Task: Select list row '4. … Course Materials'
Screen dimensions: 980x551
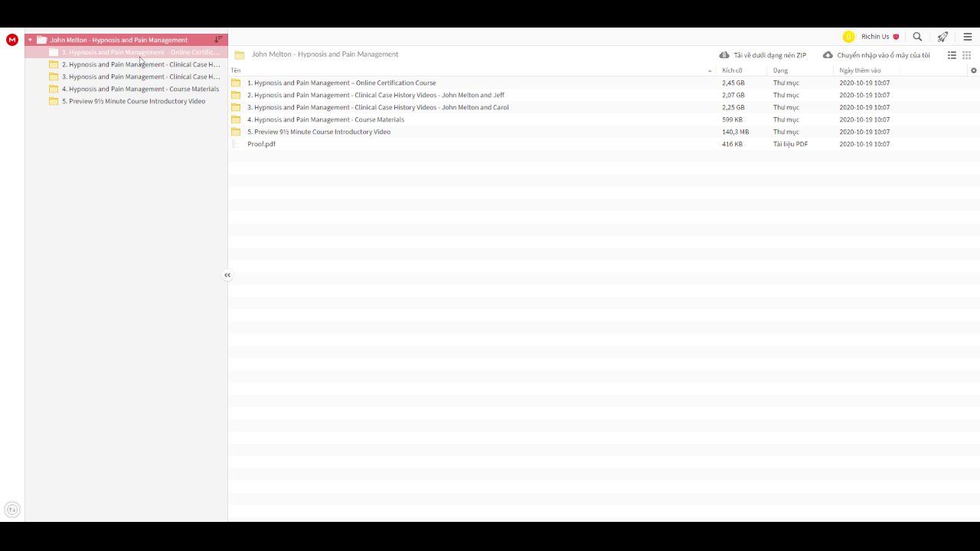Action: point(603,119)
